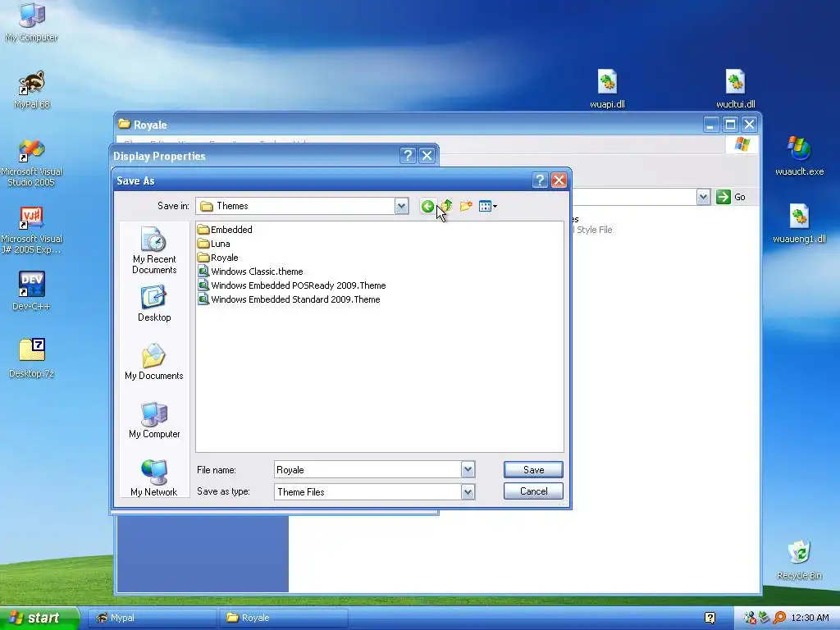Select the Desktop.7z archive icon
The image size is (840, 630).
32,358
